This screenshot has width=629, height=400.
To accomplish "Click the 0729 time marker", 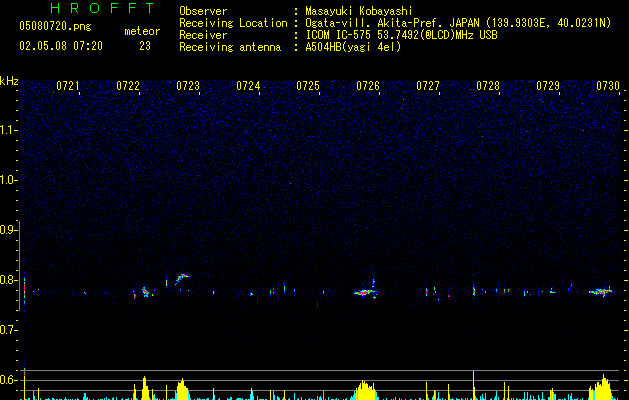I will click(x=548, y=86).
